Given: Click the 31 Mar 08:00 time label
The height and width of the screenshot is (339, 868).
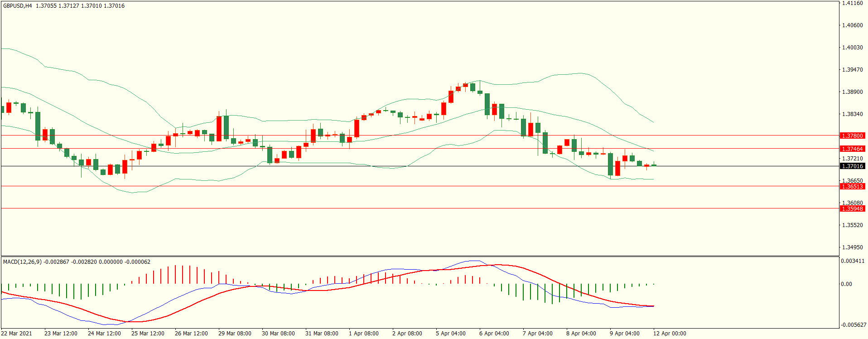Looking at the screenshot, I should [322, 334].
